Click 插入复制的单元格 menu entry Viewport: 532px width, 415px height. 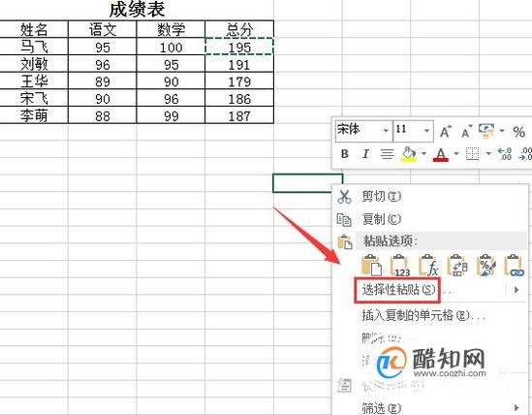423,315
